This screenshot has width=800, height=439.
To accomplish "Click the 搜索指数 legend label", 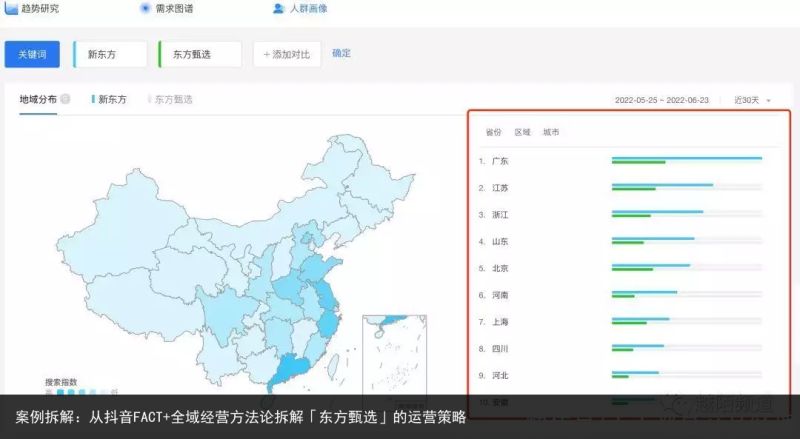I will [x=61, y=382].
